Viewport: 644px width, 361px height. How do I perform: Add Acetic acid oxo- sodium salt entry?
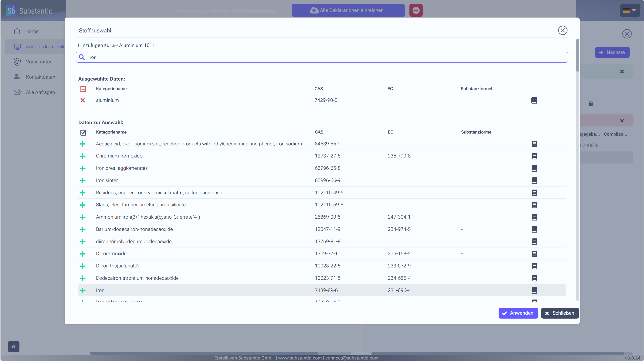pyautogui.click(x=83, y=144)
